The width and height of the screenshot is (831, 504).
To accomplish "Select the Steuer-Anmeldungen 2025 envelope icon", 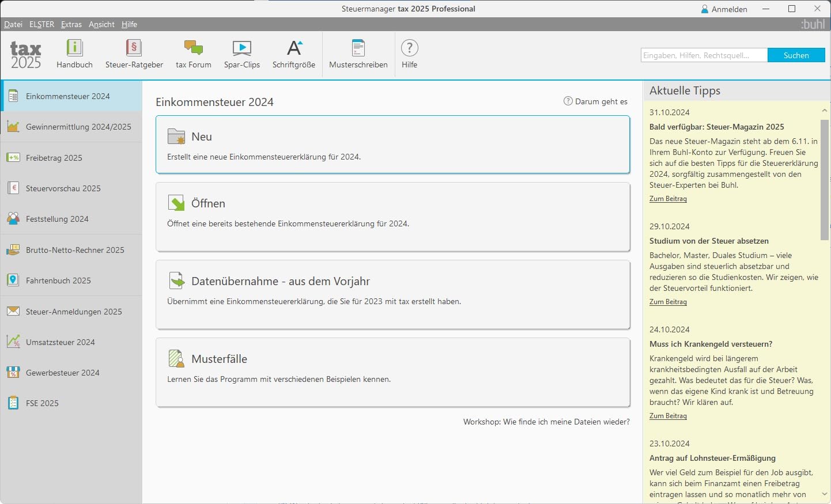I will coord(13,311).
